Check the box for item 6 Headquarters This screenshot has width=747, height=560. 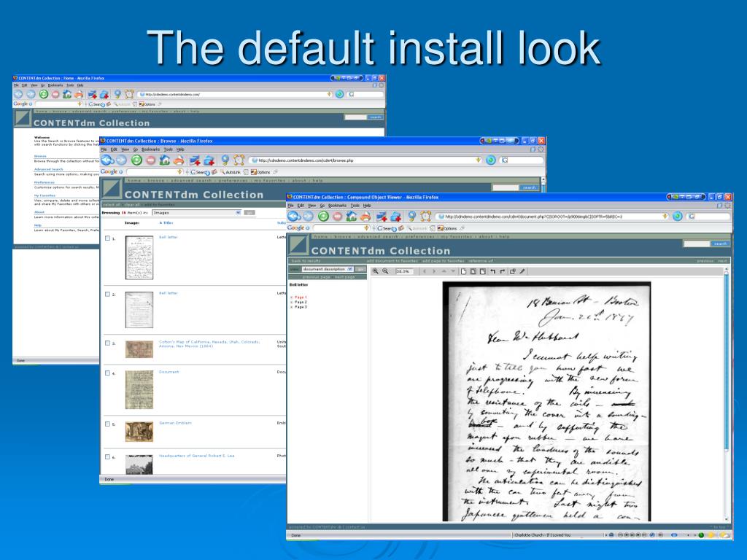click(x=108, y=457)
